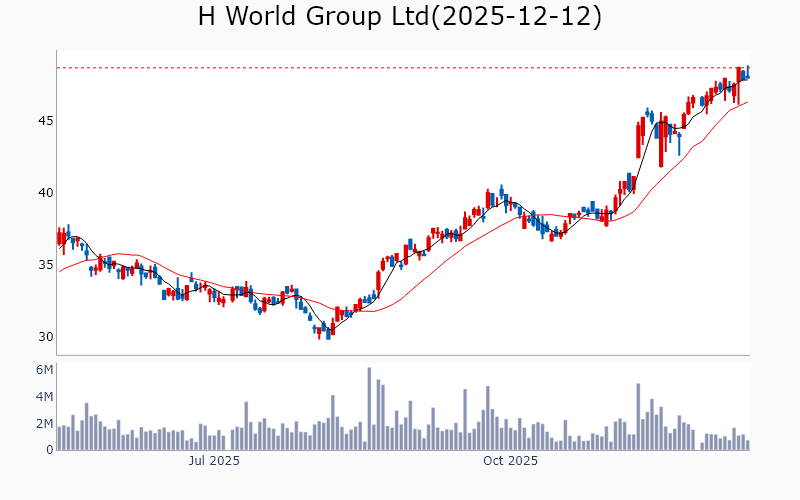The image size is (800, 500).
Task: Click the chart title H World Group Ltd
Action: [x=399, y=17]
